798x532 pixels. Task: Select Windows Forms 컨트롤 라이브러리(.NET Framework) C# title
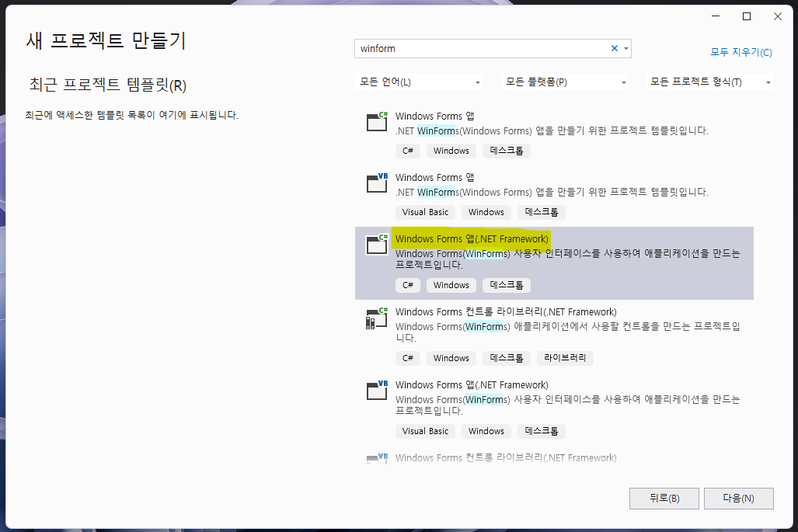tap(506, 311)
